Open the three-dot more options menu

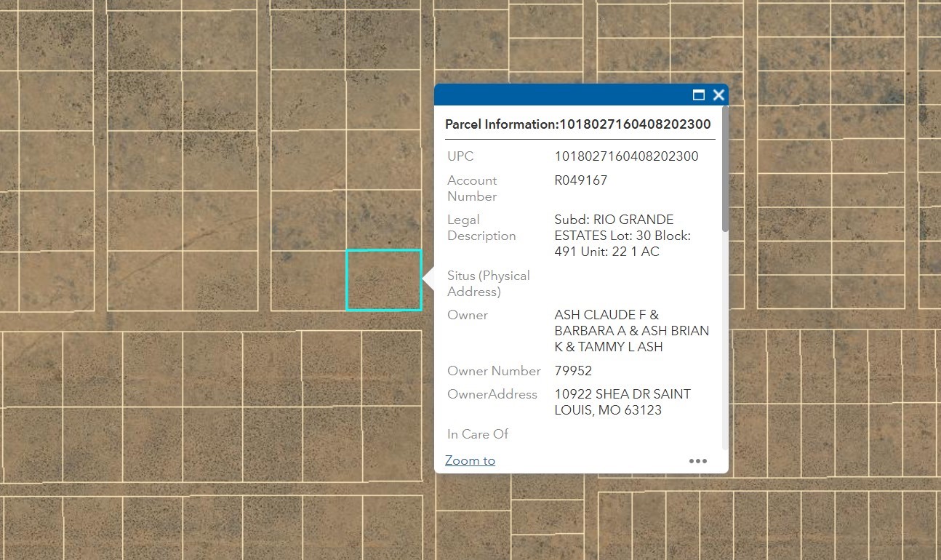coord(697,460)
